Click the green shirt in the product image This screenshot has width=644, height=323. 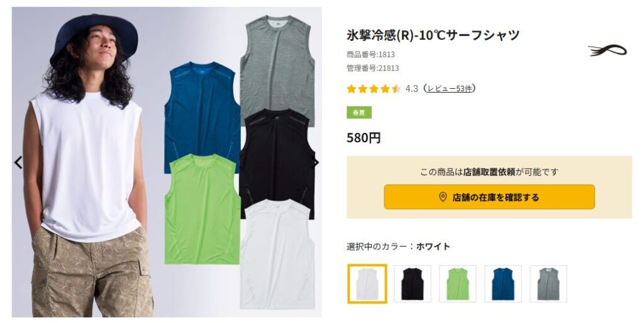click(x=202, y=209)
